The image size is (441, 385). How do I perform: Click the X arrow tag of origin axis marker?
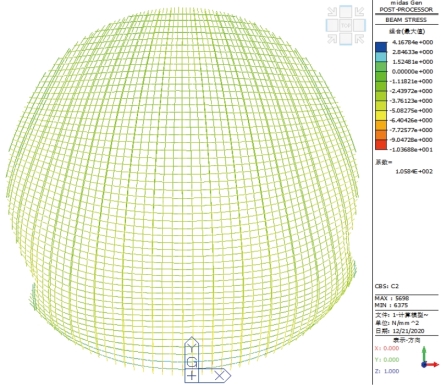point(221,376)
